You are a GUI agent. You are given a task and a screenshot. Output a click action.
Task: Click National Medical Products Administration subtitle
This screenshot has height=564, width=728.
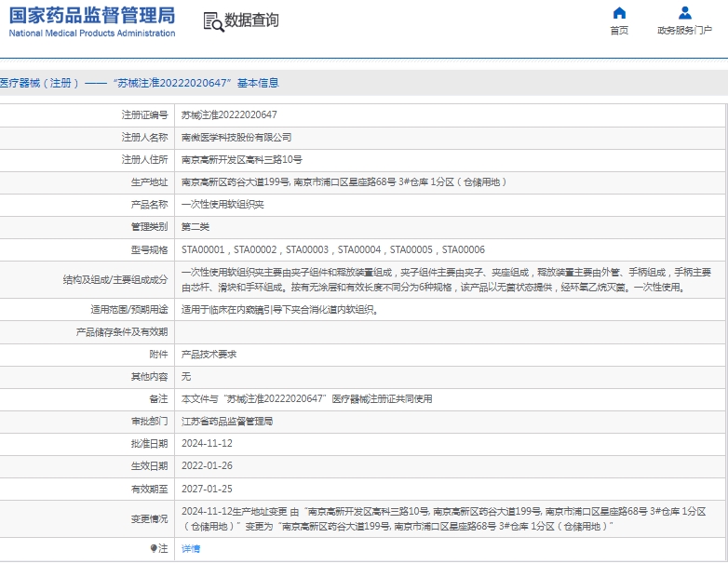pos(92,34)
